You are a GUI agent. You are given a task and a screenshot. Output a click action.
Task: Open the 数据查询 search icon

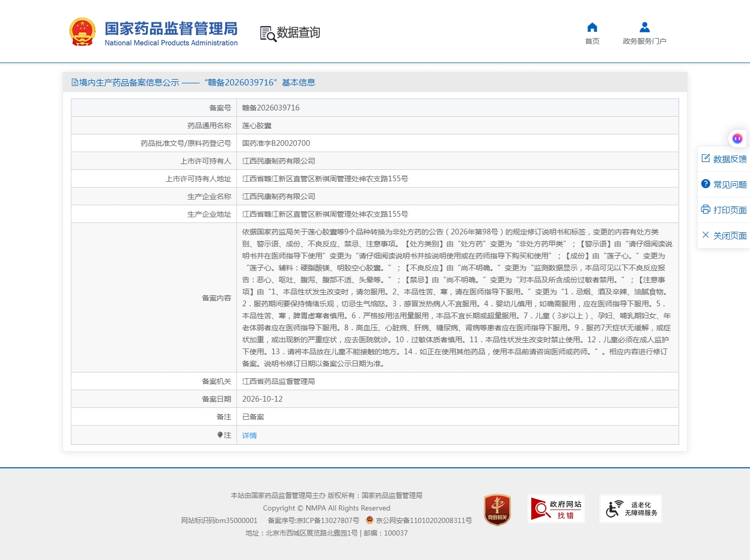pyautogui.click(x=268, y=33)
